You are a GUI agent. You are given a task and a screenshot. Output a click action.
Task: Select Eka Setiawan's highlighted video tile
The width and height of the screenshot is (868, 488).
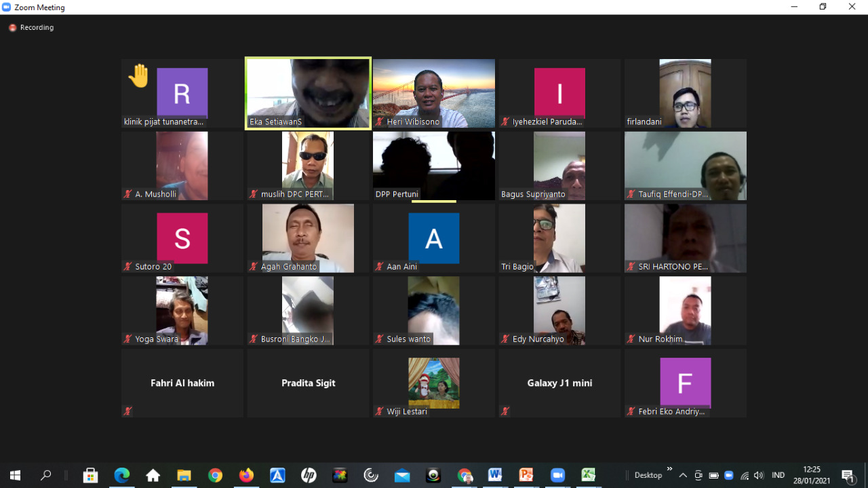click(308, 93)
